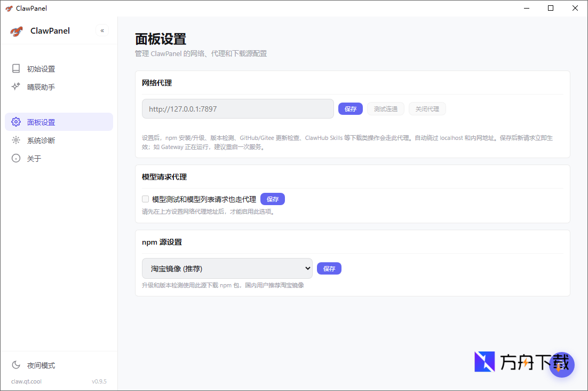Click the moon icon for 夜间模式
This screenshot has width=588, height=391.
tap(16, 365)
